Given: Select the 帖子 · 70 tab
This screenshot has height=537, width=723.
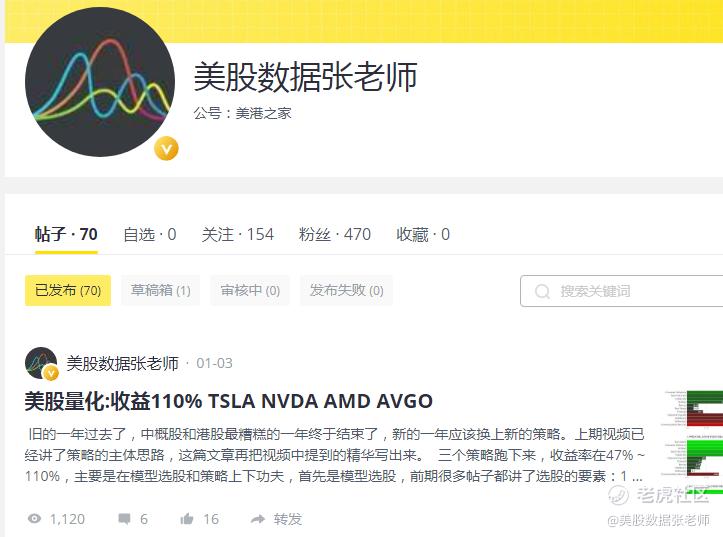Looking at the screenshot, I should (66, 234).
